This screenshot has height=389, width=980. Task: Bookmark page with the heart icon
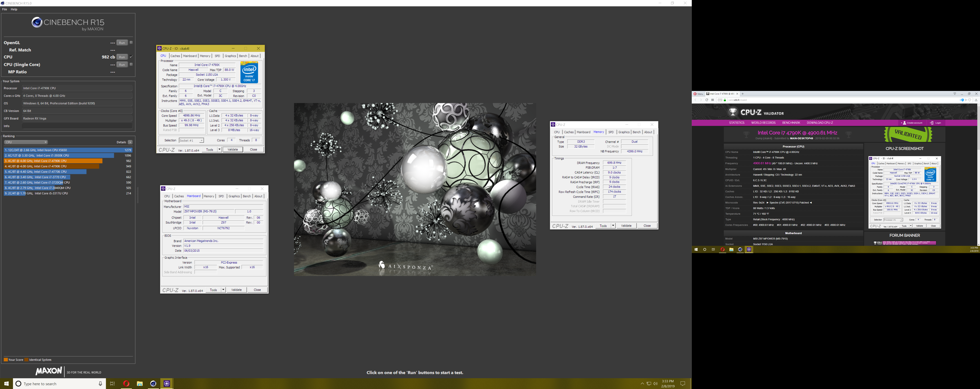(970, 100)
